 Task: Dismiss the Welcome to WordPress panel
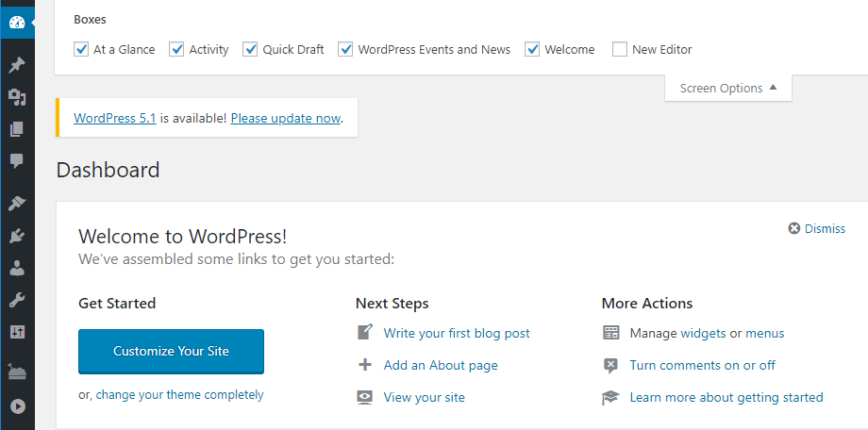tap(817, 228)
